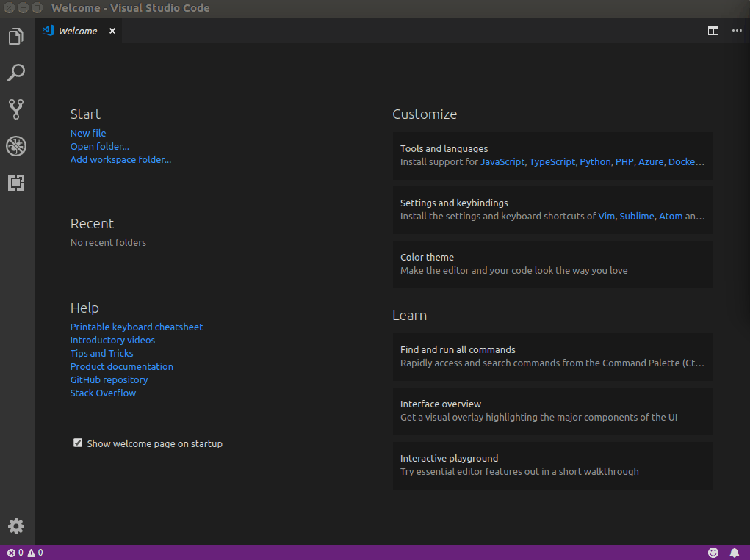This screenshot has width=750, height=560.
Task: Open the GitHub repository link
Action: point(109,379)
